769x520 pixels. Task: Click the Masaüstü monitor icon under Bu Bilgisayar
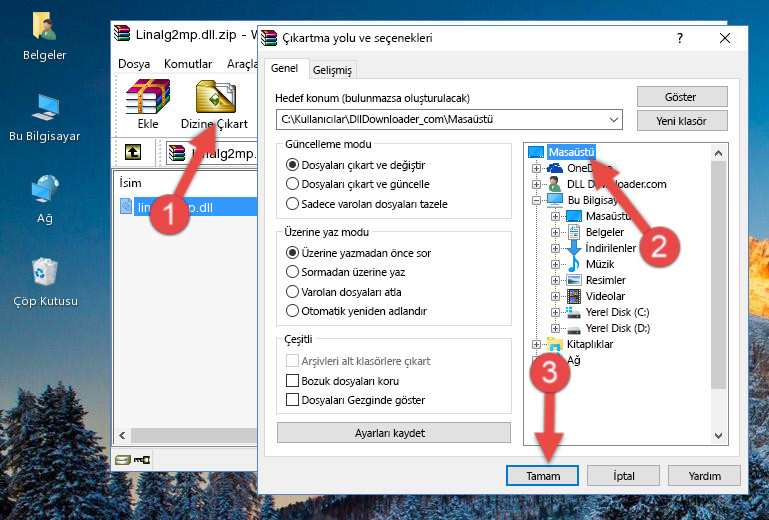574,216
